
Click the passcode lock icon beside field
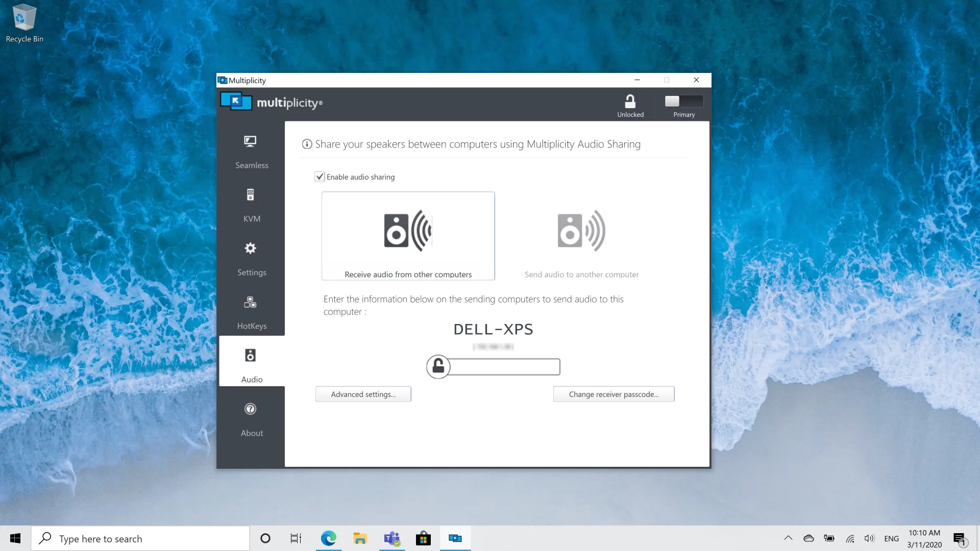[438, 366]
